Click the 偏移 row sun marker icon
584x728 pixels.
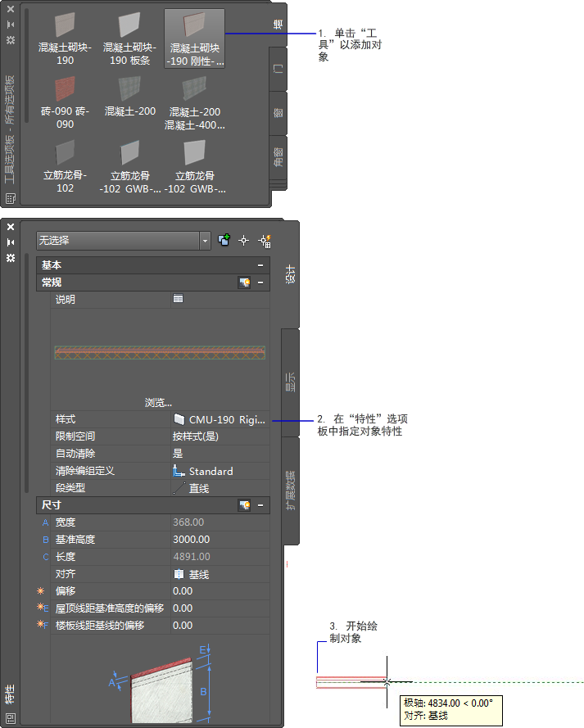pyautogui.click(x=40, y=591)
